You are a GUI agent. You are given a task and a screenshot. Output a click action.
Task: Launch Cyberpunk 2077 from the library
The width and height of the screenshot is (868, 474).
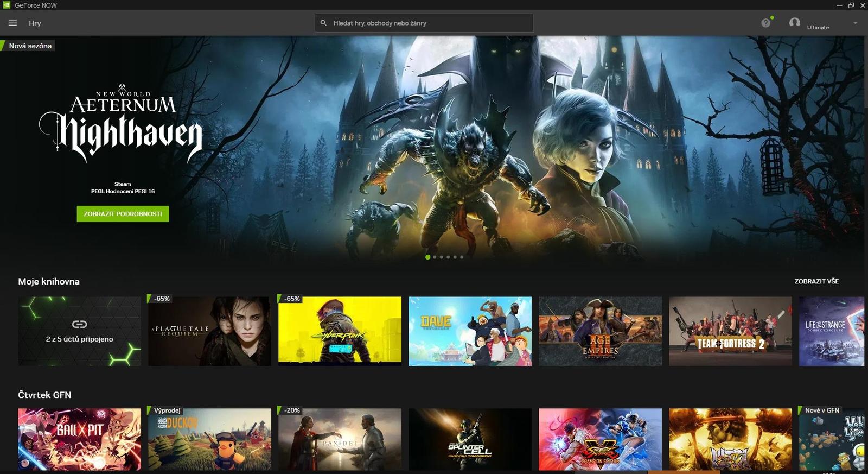340,331
